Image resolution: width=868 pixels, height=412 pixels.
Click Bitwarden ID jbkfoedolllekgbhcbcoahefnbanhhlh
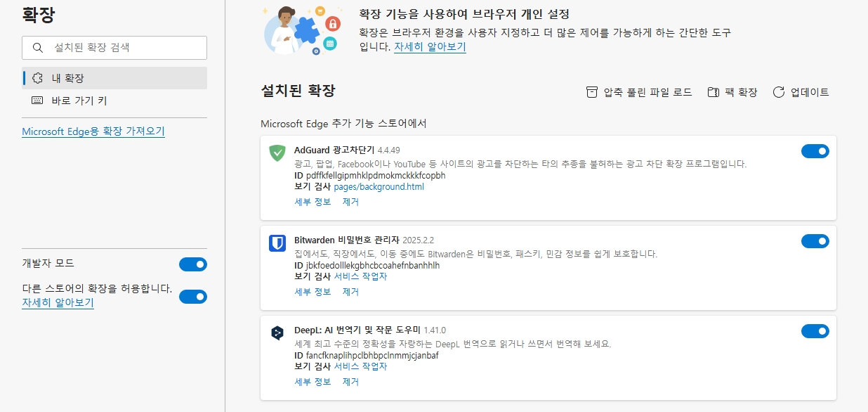click(373, 266)
